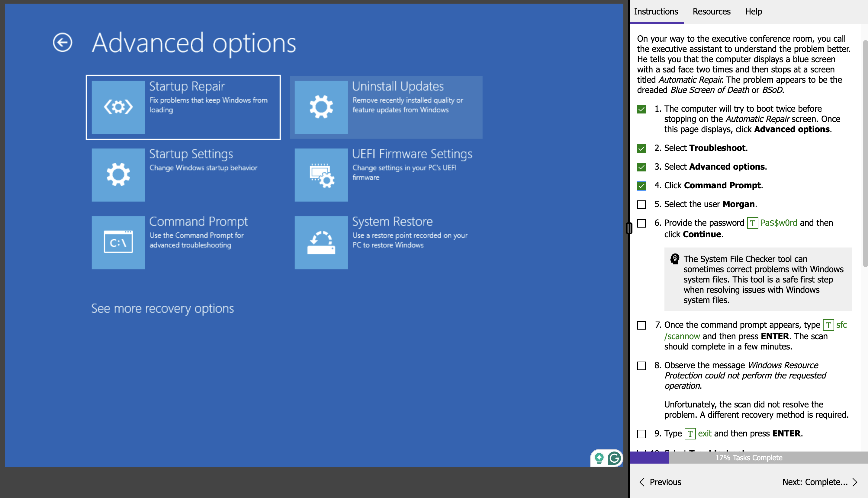The image size is (868, 498).
Task: Choose the Startup Settings gear icon
Action: pyautogui.click(x=118, y=175)
